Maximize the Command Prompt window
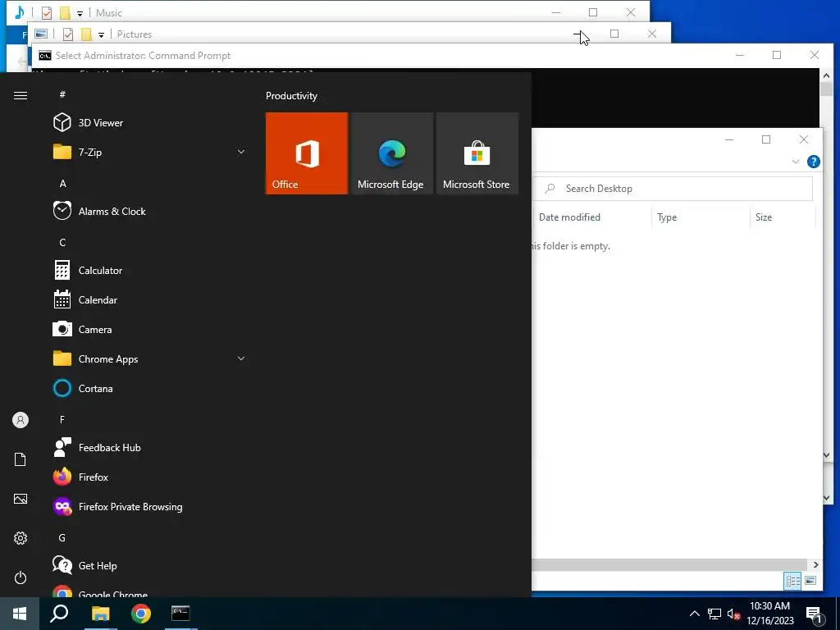The height and width of the screenshot is (630, 840). pyautogui.click(x=777, y=55)
